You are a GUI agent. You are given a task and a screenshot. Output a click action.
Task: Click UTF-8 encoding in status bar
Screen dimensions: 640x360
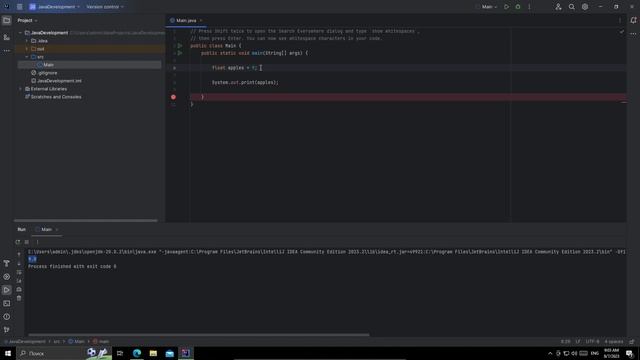pos(592,342)
